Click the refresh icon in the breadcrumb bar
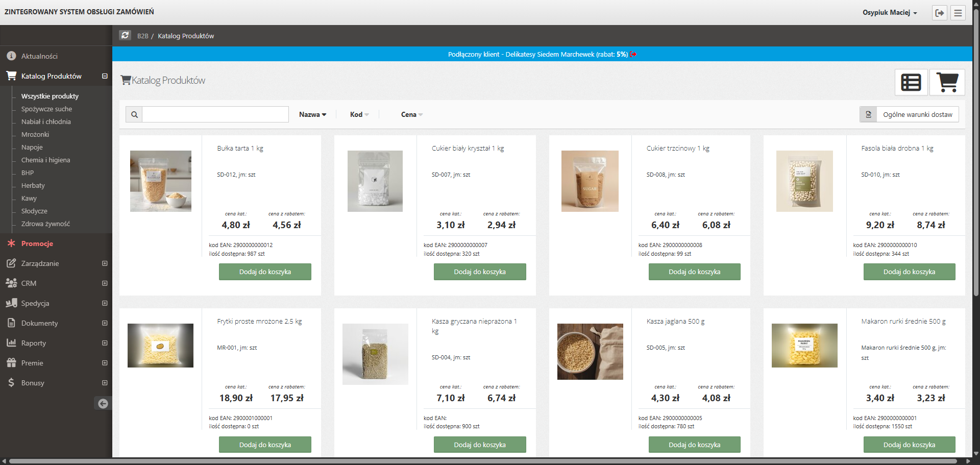This screenshot has height=465, width=980. click(125, 35)
